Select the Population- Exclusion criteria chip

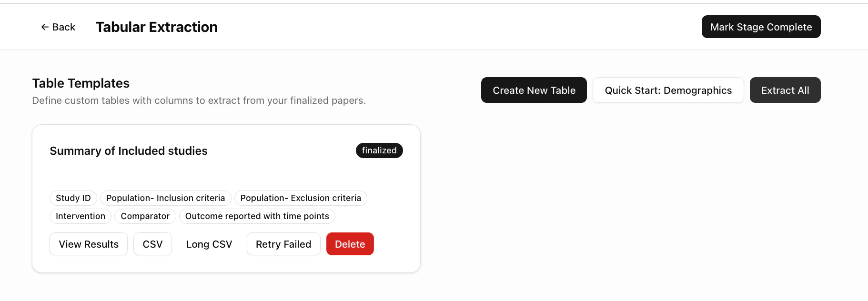point(300,198)
